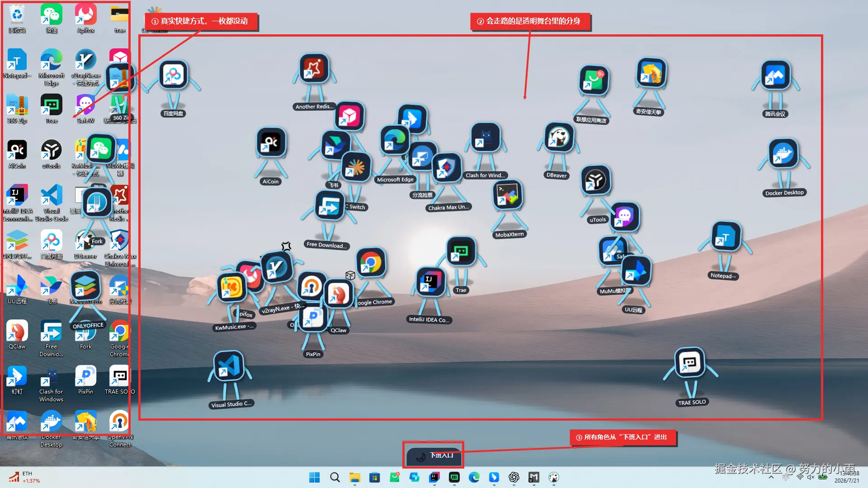The width and height of the screenshot is (868, 488).
Task: Open Microsoft Store from the taskbar
Action: [x=374, y=478]
